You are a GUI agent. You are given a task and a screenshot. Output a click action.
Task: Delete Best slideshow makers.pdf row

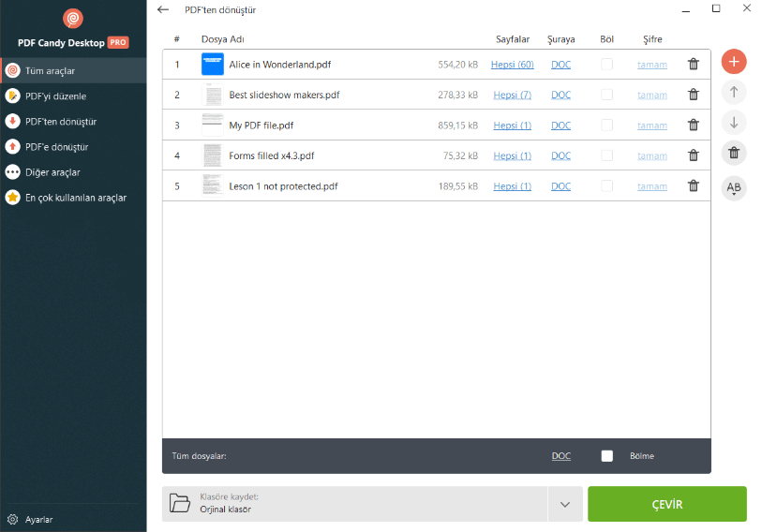coord(694,95)
